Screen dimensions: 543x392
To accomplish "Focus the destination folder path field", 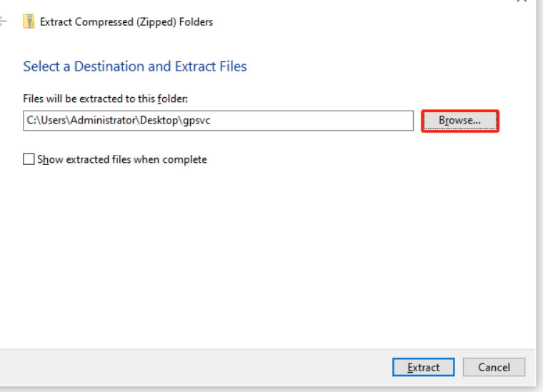I will (x=218, y=121).
